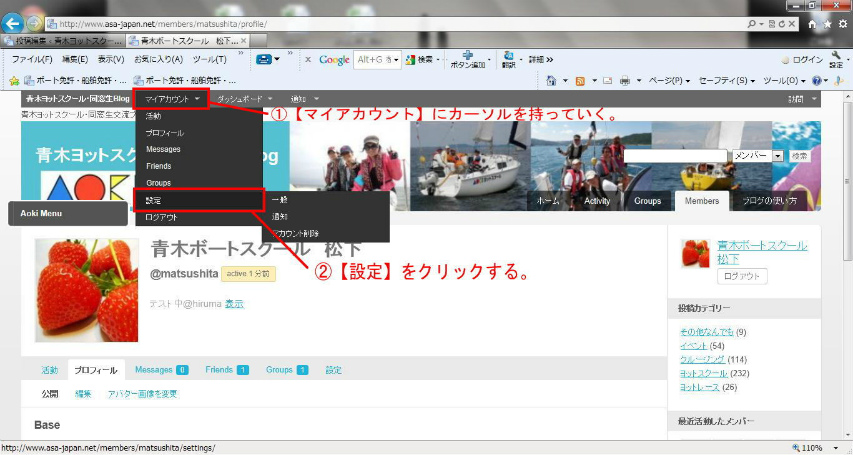853x455 pixels.
Task: Switch to the 投稿編集 browser tab
Action: 63,41
